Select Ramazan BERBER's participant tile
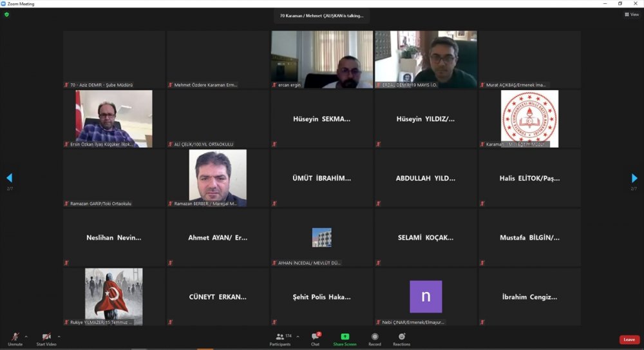 click(x=218, y=178)
